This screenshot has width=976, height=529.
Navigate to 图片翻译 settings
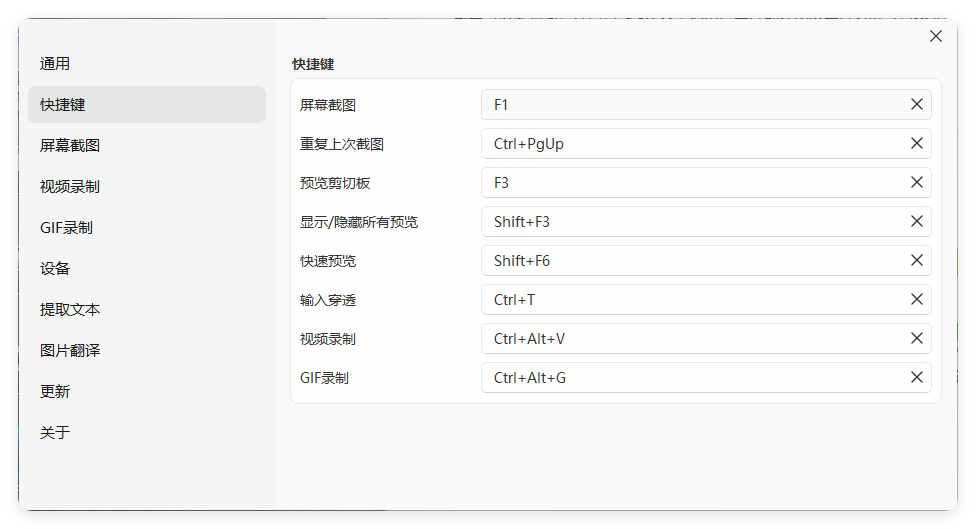pyautogui.click(x=70, y=351)
